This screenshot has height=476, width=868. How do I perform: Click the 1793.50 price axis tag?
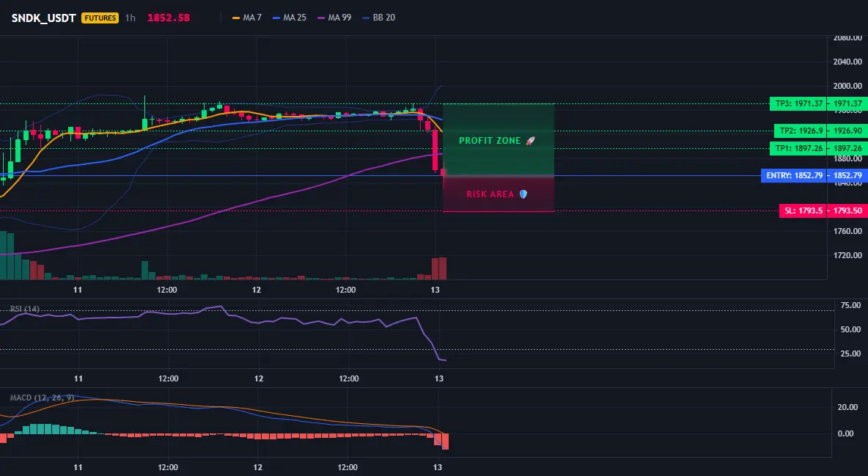pyautogui.click(x=847, y=210)
